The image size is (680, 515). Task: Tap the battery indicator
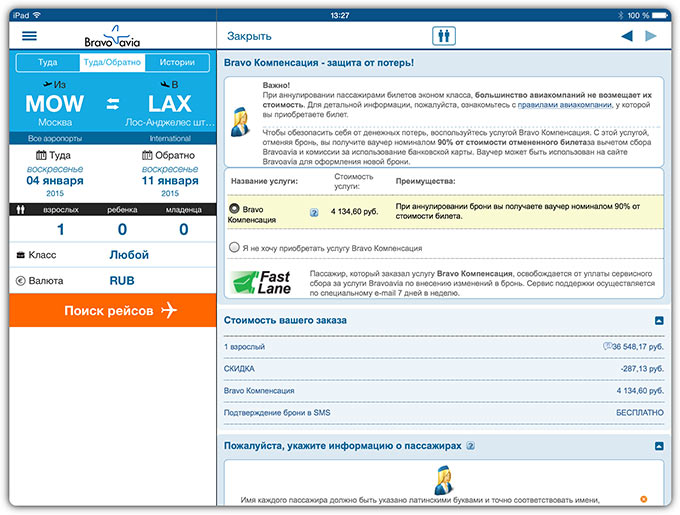coord(660,15)
